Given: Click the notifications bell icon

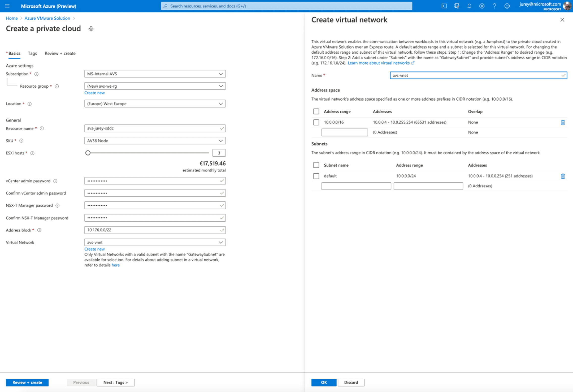Looking at the screenshot, I should pos(469,6).
